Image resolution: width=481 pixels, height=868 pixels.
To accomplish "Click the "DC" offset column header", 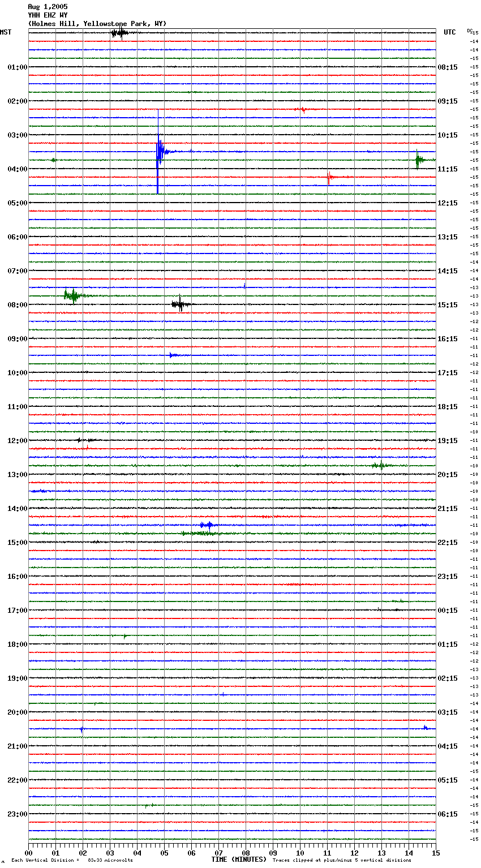I will coord(469,31).
